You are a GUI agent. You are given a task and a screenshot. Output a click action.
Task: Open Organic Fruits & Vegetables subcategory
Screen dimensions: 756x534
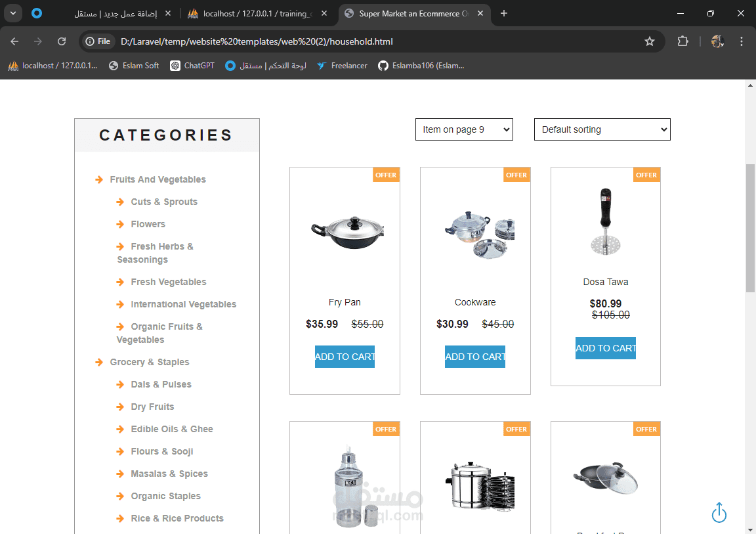159,333
